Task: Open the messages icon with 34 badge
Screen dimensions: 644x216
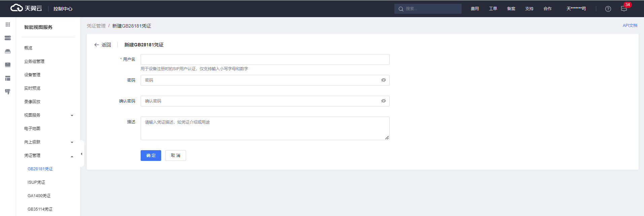Action: click(624, 9)
